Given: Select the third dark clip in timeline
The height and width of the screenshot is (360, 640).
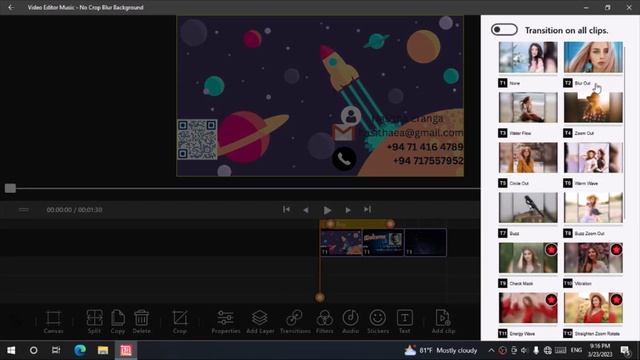Looking at the screenshot, I should (426, 242).
